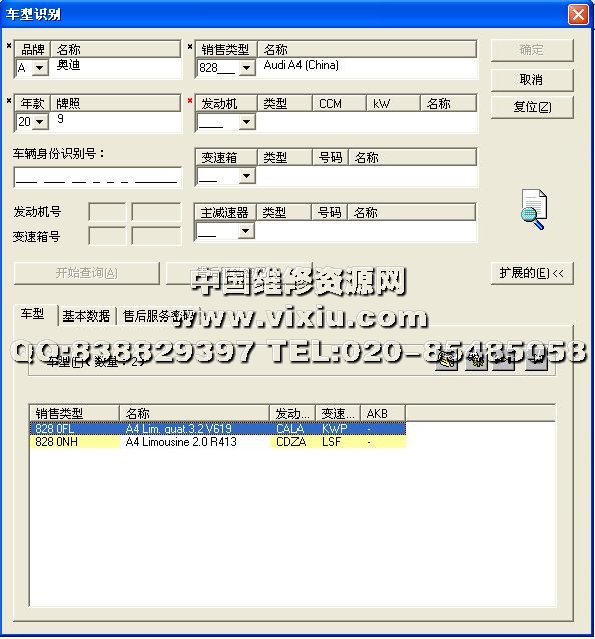Close the 车型识别 dialog
The height and width of the screenshot is (639, 595).
pos(578,15)
